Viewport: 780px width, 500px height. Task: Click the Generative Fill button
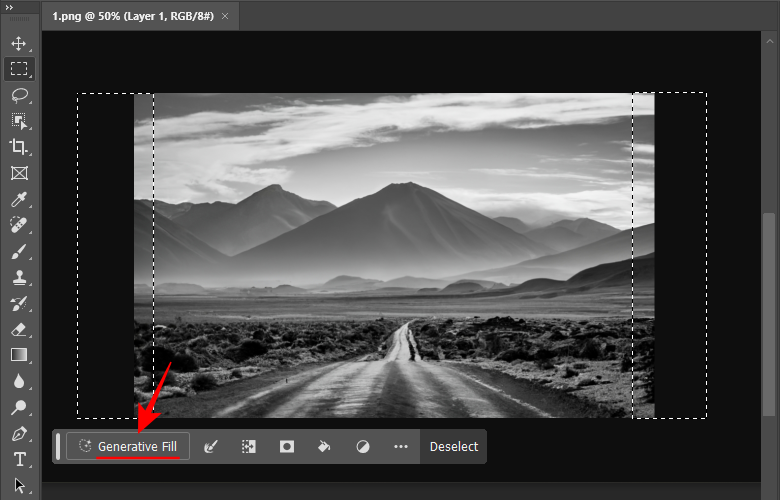[128, 446]
